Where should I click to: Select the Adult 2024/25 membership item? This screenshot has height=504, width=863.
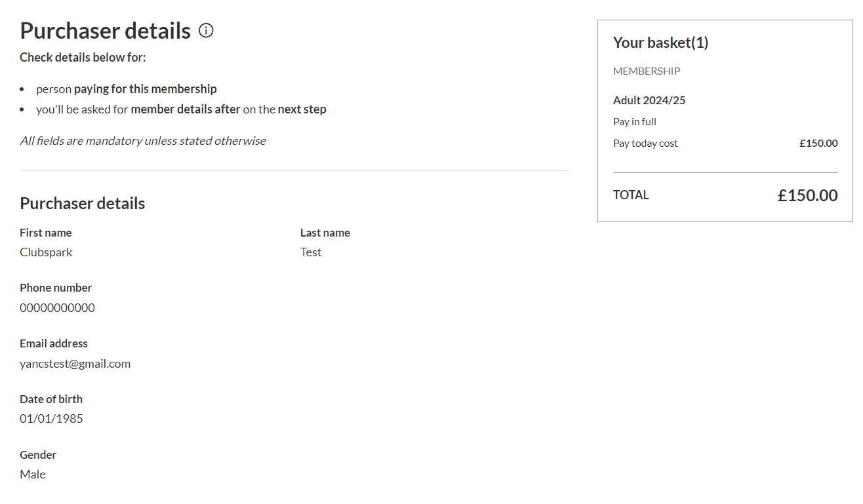[x=649, y=100]
